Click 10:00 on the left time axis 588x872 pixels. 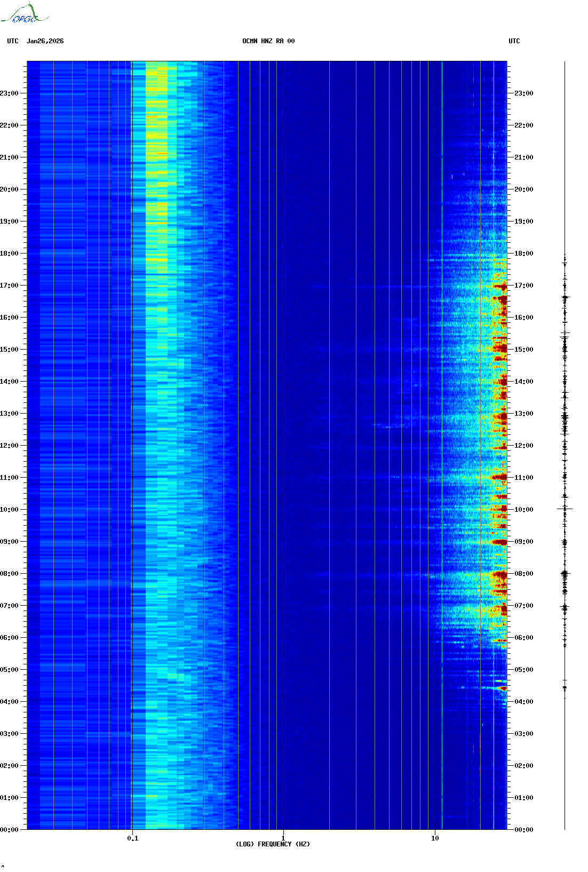(x=9, y=510)
